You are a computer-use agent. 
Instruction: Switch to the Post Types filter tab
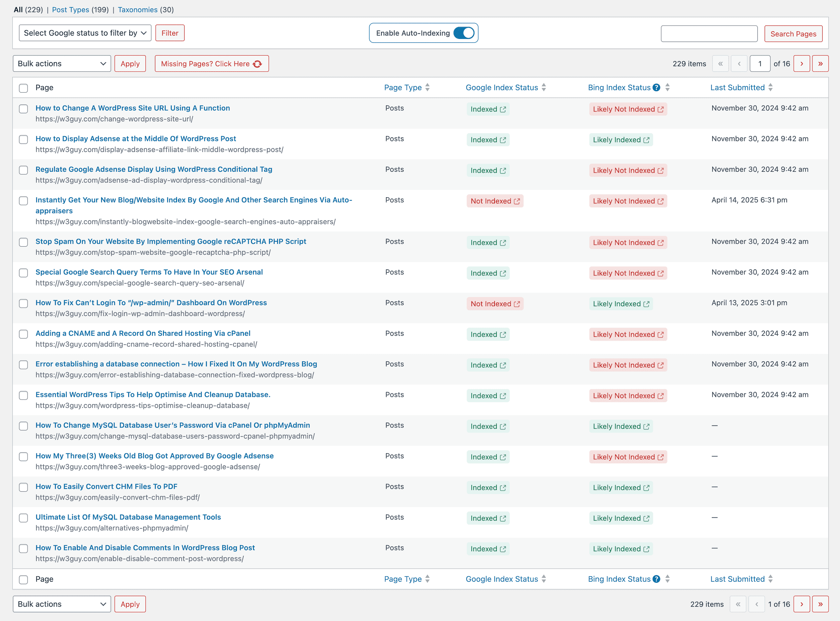[70, 10]
